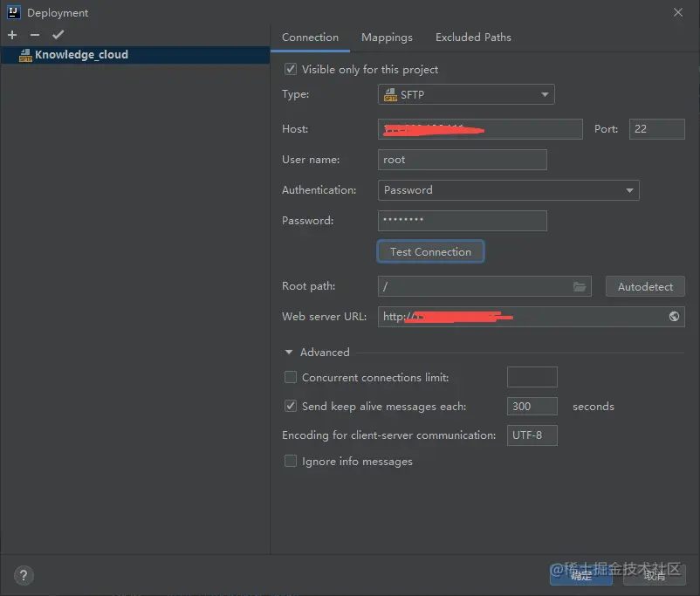This screenshot has height=596, width=700.
Task: Confirm with the 确定 button
Action: pyautogui.click(x=580, y=575)
